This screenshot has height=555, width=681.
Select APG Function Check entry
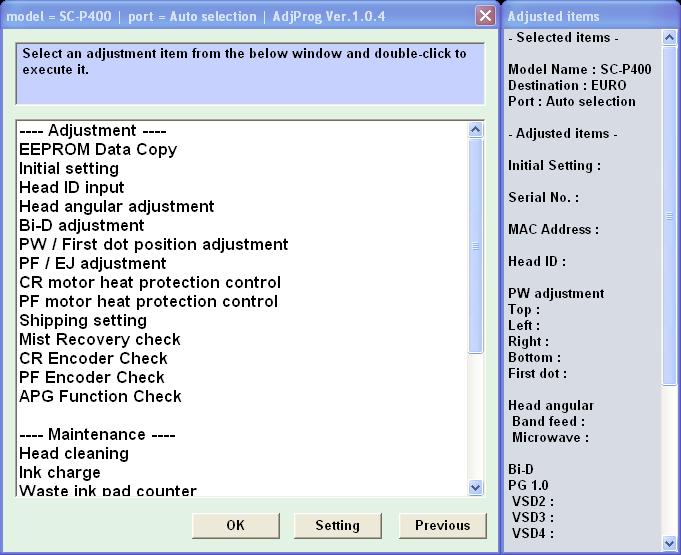click(100, 397)
